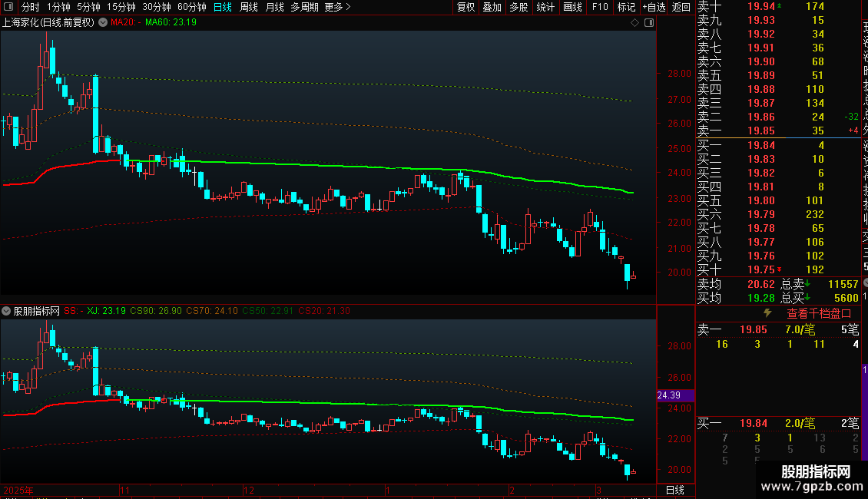Click the CS90: 26.90 value label

point(156,311)
